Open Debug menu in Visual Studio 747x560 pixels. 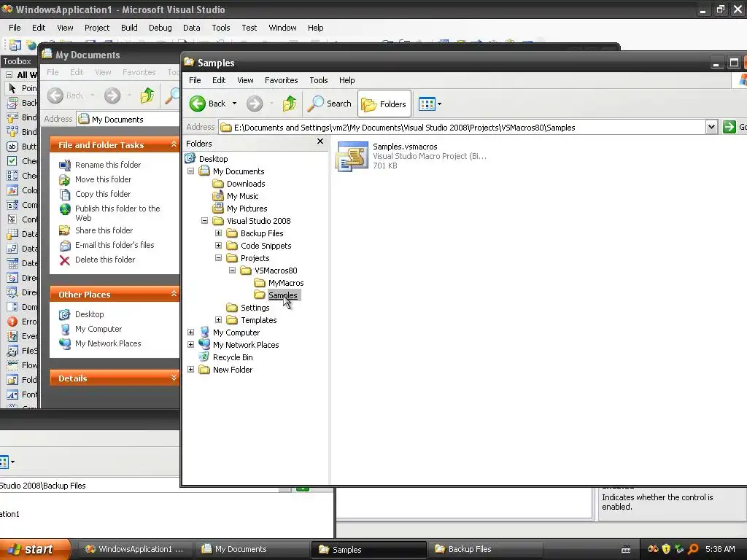pyautogui.click(x=160, y=28)
